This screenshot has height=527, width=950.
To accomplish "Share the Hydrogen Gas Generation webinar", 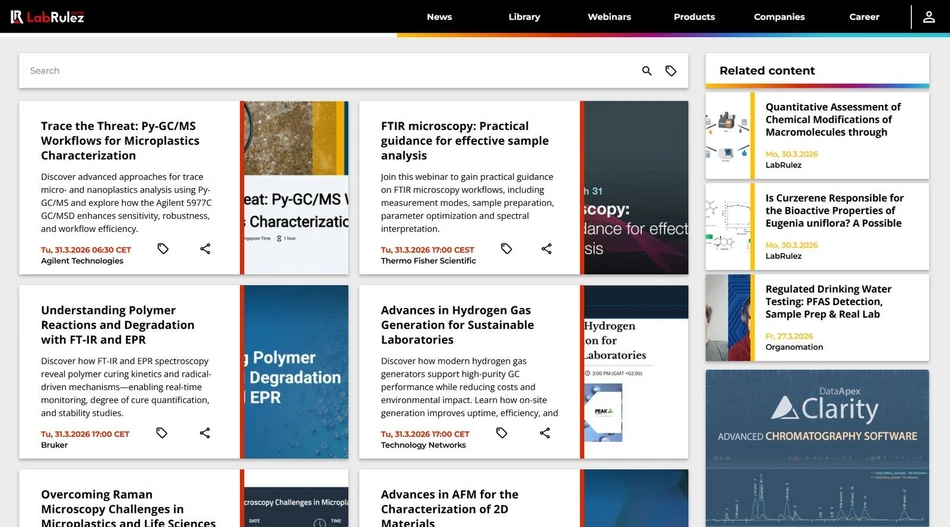I will [x=545, y=433].
